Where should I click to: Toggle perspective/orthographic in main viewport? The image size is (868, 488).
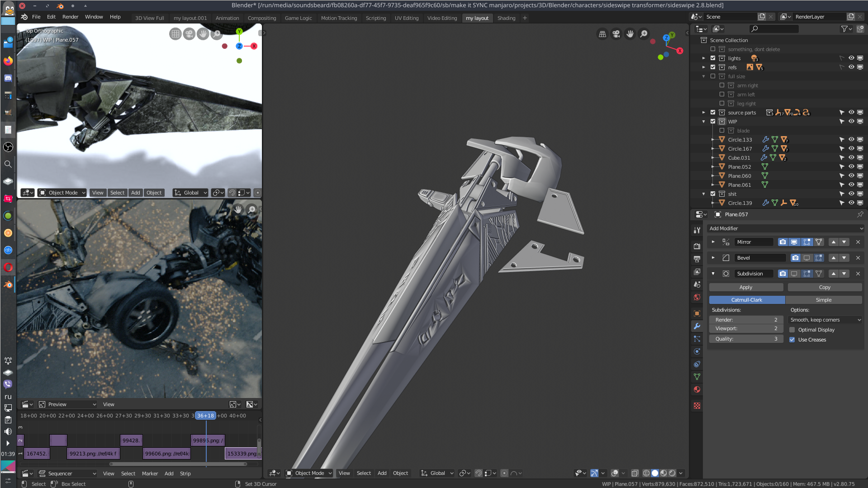[602, 34]
